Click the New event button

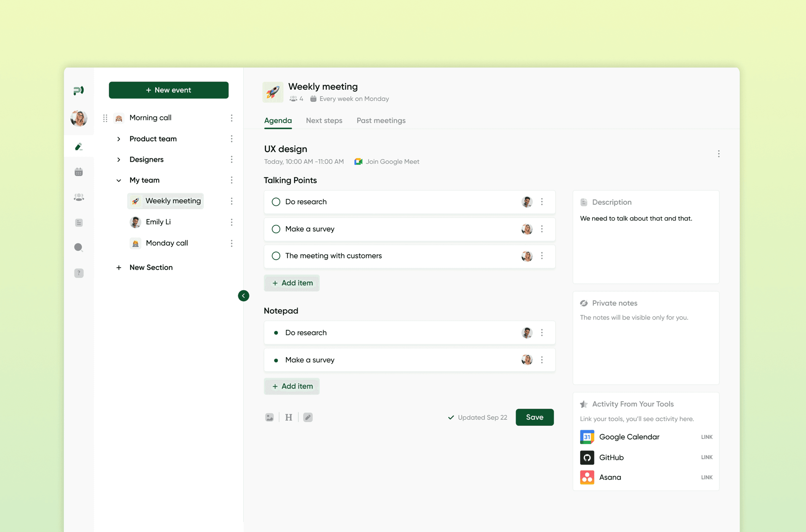pyautogui.click(x=169, y=90)
